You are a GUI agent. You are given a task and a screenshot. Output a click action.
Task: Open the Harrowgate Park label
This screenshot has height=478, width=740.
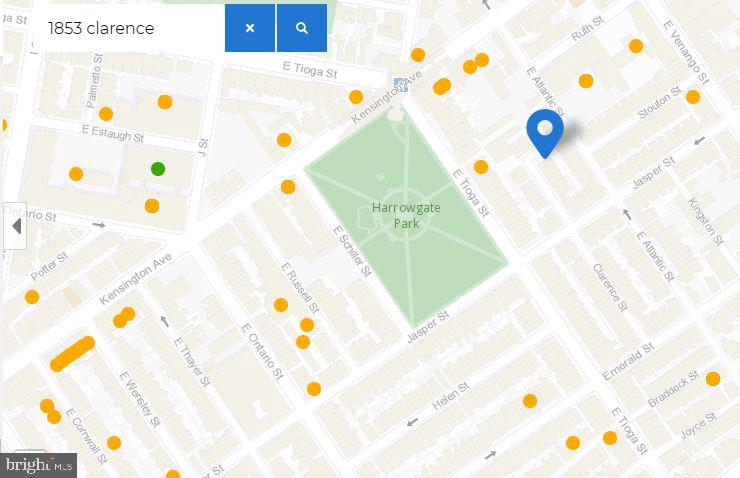pyautogui.click(x=406, y=216)
